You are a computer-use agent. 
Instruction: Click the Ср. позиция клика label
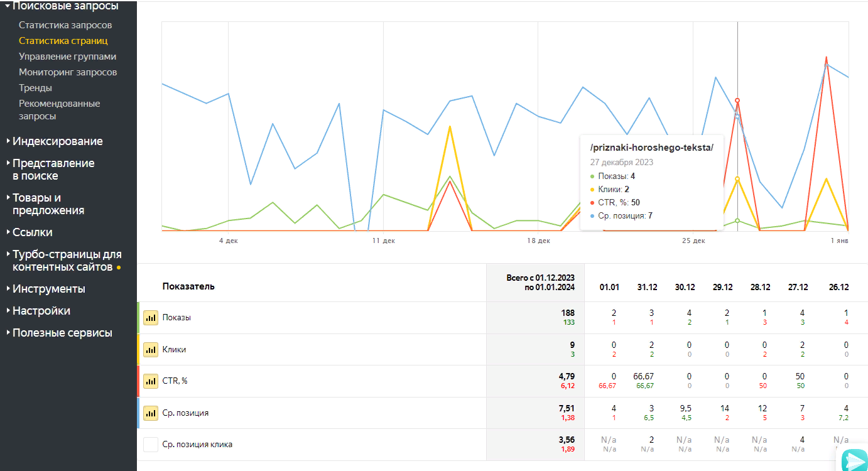[197, 445]
